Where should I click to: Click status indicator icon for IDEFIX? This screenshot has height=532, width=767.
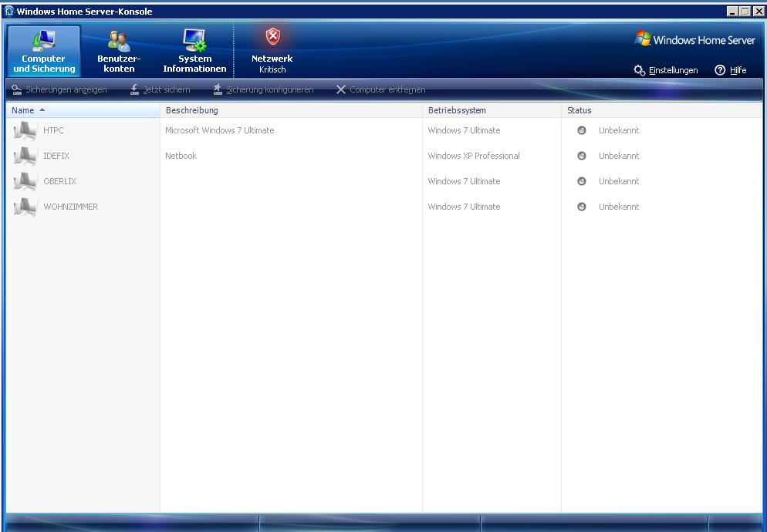pos(582,156)
